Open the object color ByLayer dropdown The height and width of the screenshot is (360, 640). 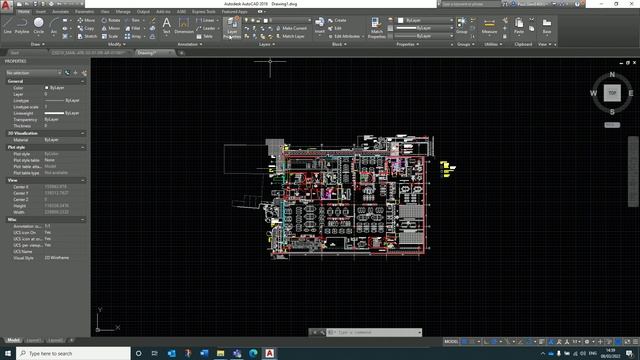[426, 20]
